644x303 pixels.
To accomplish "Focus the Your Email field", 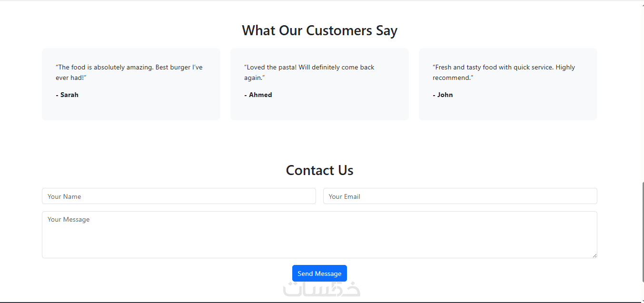I will [460, 196].
